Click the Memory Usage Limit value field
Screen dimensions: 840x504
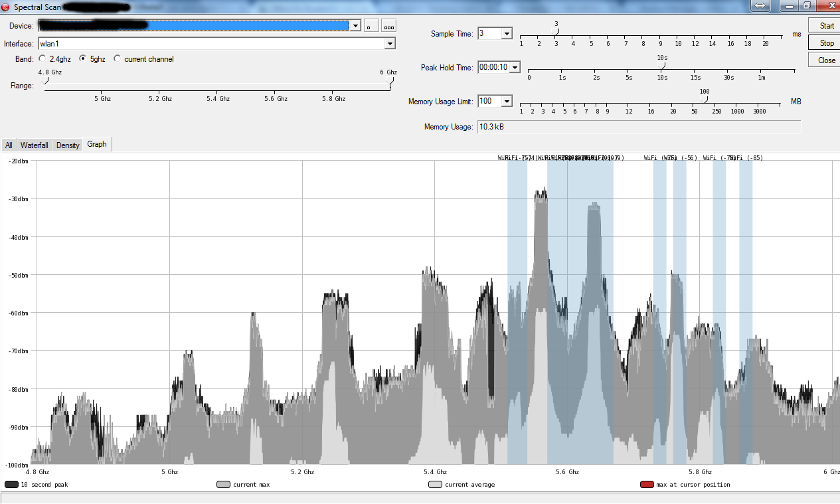(x=489, y=101)
